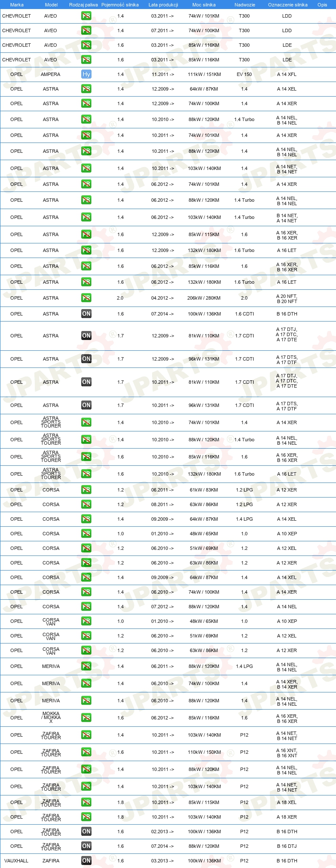This screenshot has height=868, width=336.
Task: Click ON diesel icon in Zafira Tourer B 16 DTJ row
Action: pos(86,846)
